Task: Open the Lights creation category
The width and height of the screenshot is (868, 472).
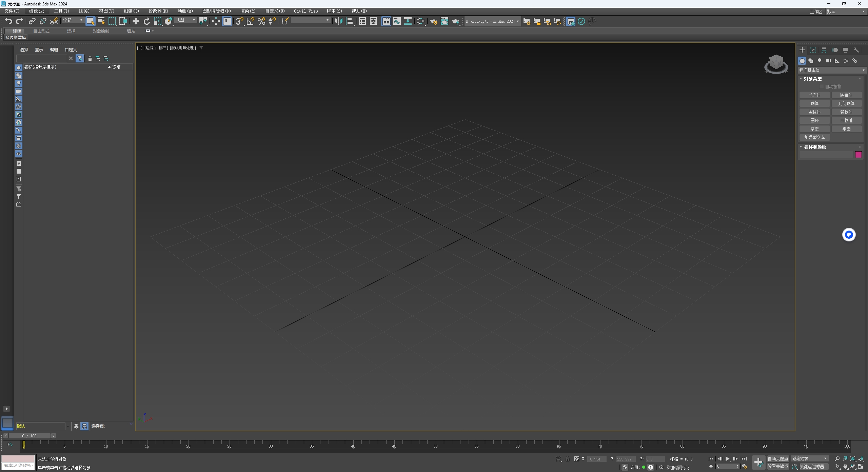Action: pos(820,61)
